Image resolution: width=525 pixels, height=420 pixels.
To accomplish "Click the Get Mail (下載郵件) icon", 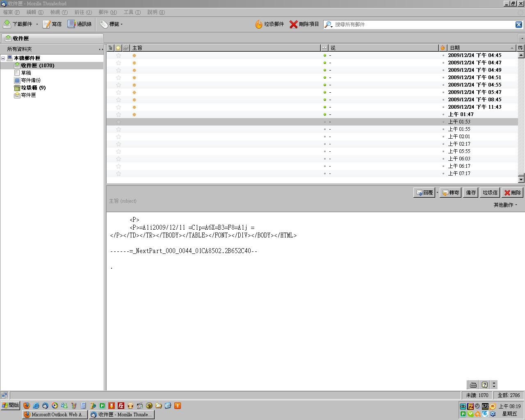I will (7, 24).
